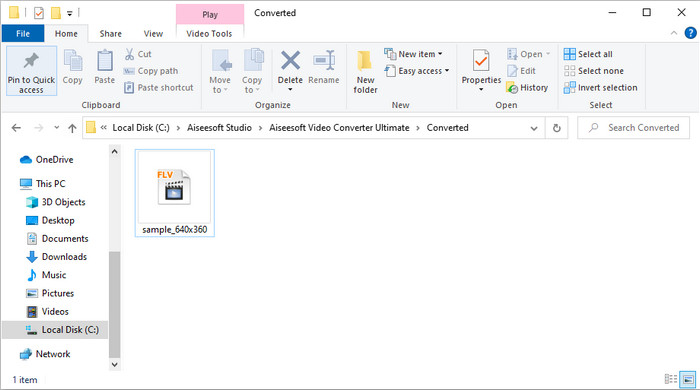Click Open in the Open group
Viewport: 700px width, 390px height.
(529, 54)
